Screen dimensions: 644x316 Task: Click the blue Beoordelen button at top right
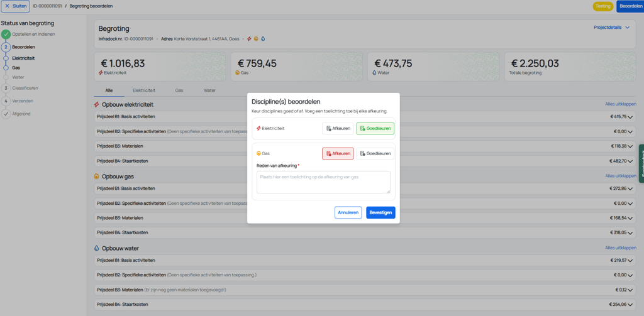(630, 6)
